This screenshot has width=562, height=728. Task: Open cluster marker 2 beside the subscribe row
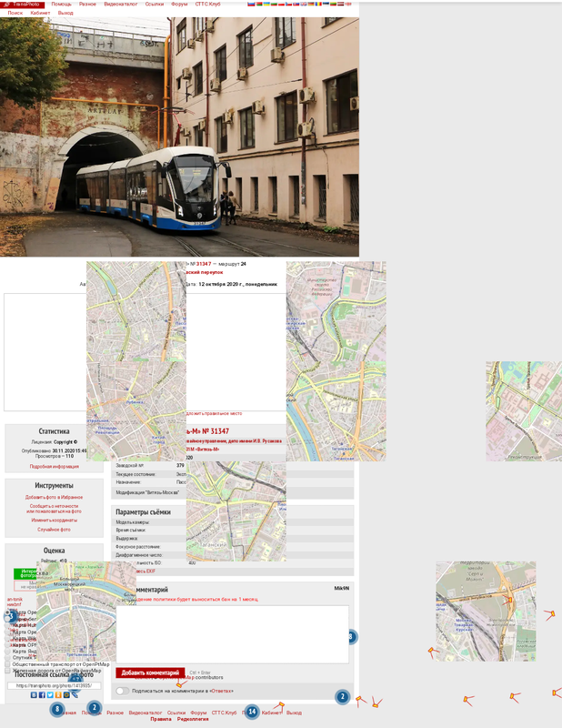[342, 696]
